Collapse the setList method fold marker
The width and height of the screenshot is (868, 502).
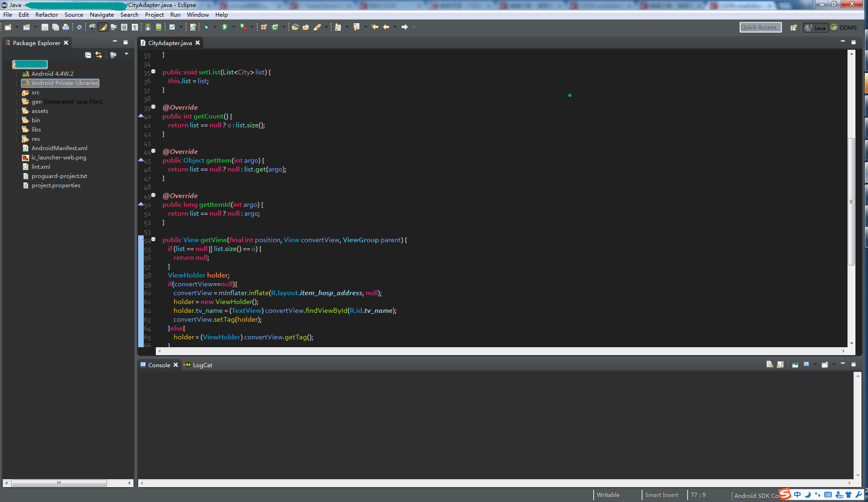pyautogui.click(x=154, y=71)
